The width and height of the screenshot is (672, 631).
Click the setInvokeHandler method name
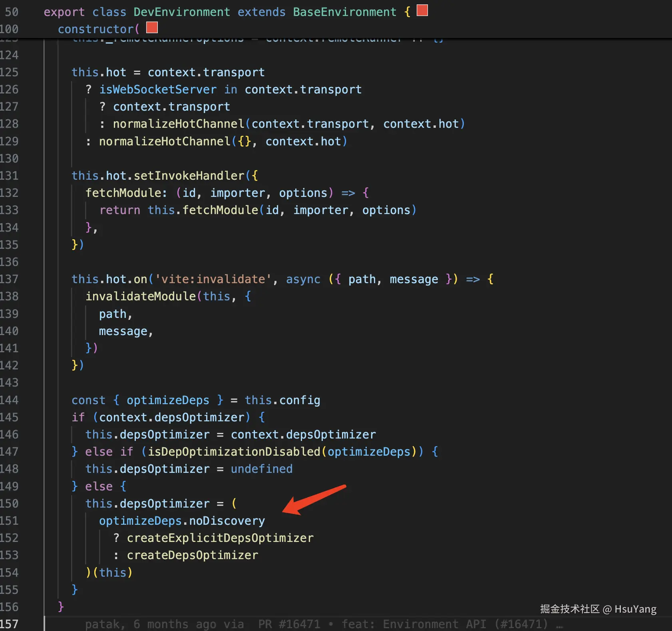point(189,176)
